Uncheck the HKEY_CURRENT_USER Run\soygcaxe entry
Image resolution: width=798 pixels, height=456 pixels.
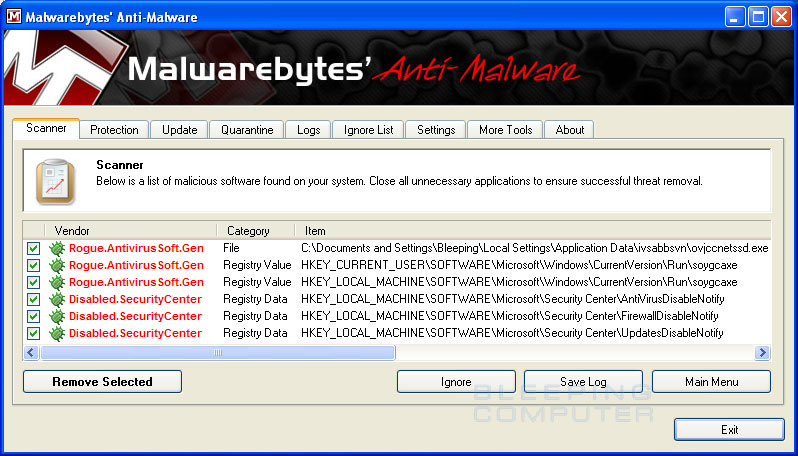tap(33, 265)
